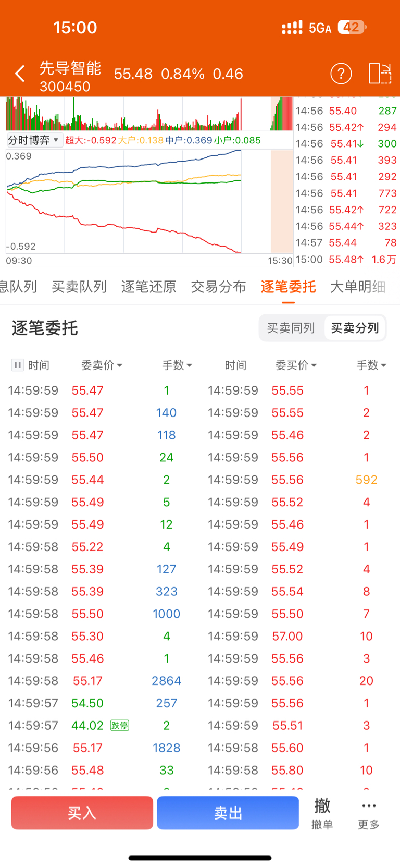
Task: Switch to 买卖队列 tab
Action: point(79,287)
